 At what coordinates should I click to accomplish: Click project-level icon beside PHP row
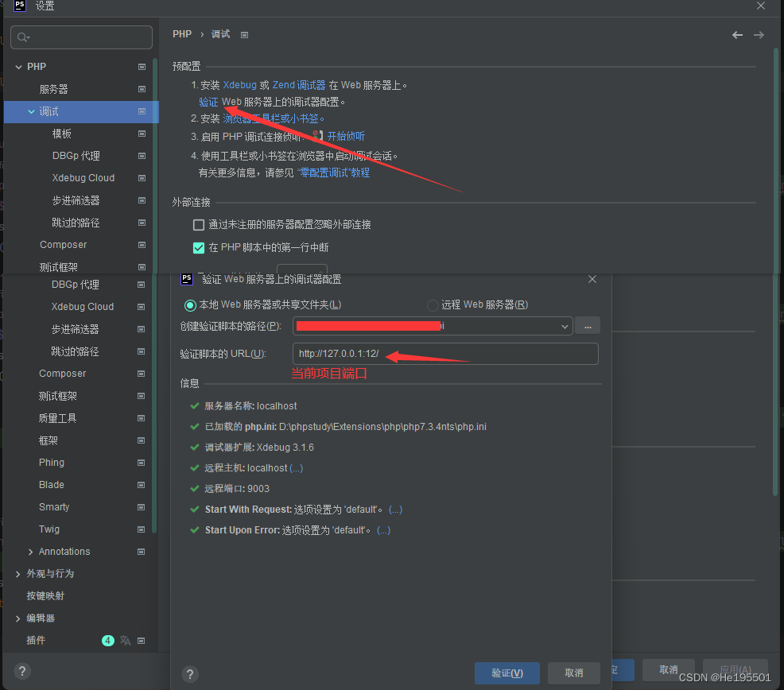(142, 67)
